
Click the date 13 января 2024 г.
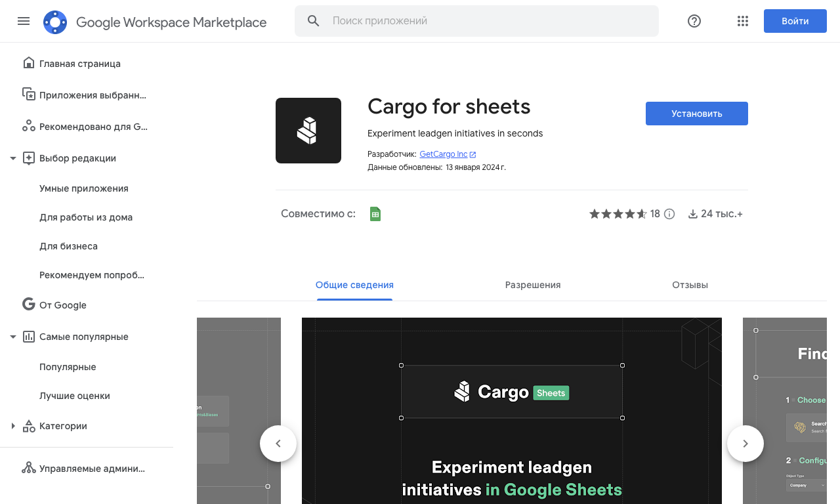476,167
